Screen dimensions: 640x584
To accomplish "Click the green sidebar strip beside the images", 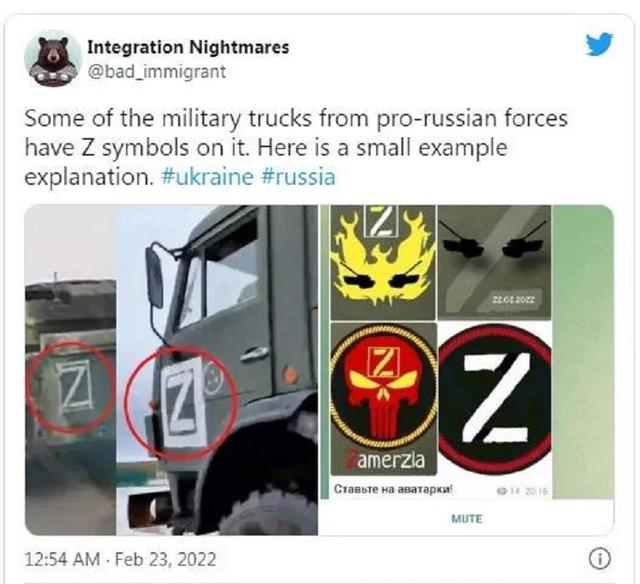I will click(583, 351).
